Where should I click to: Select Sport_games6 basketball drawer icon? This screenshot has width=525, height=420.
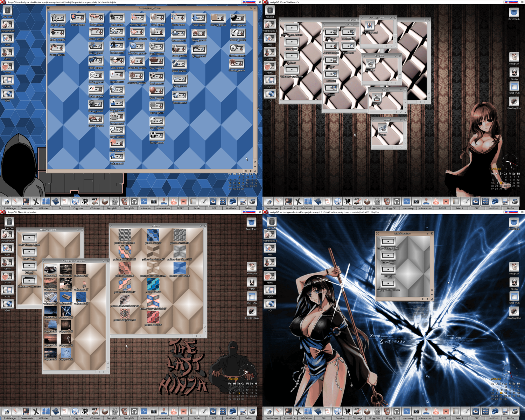pyautogui.click(x=156, y=92)
